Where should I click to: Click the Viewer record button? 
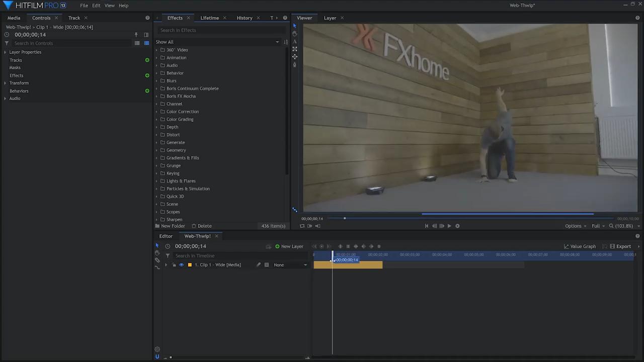coord(457,226)
